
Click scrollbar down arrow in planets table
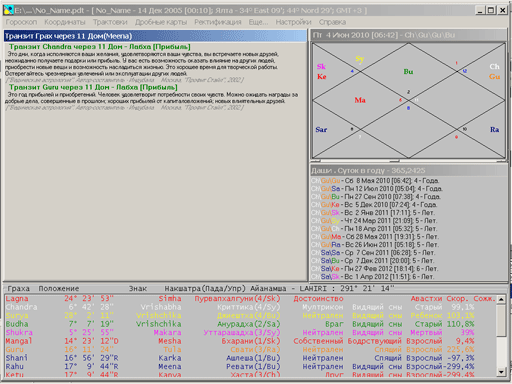click(501, 372)
